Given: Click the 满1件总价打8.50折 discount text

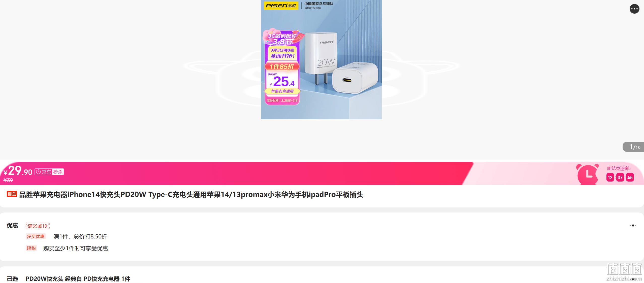Looking at the screenshot, I should coord(80,236).
